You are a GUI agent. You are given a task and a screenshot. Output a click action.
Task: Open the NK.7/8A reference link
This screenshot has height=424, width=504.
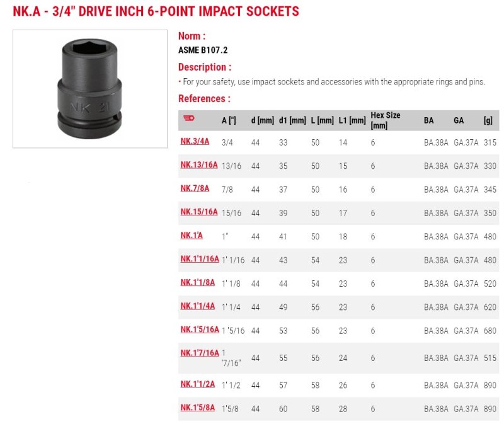pyautogui.click(x=195, y=188)
